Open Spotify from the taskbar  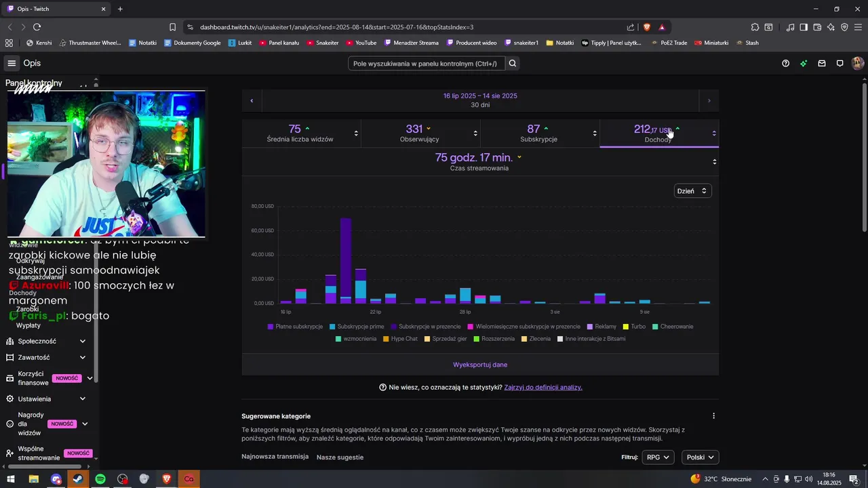[100, 479]
